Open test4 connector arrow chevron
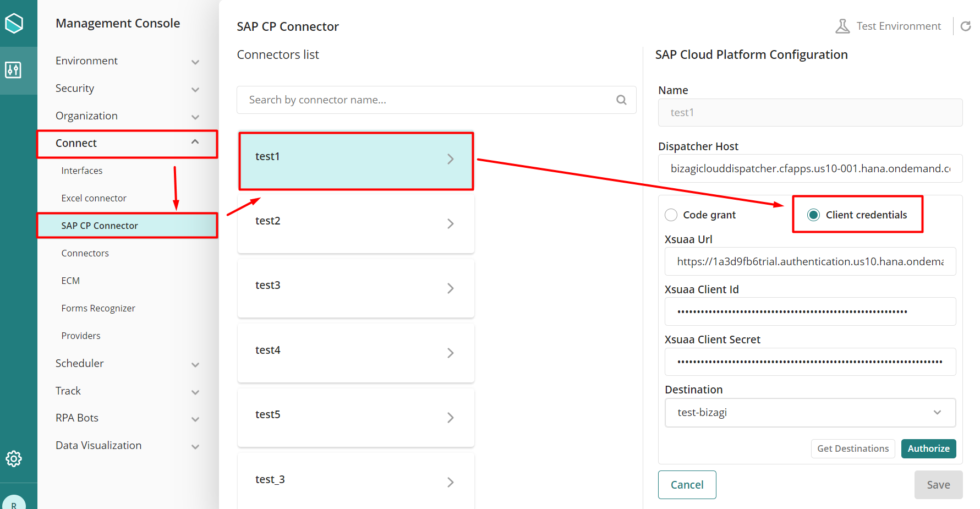The width and height of the screenshot is (980, 509). [451, 353]
